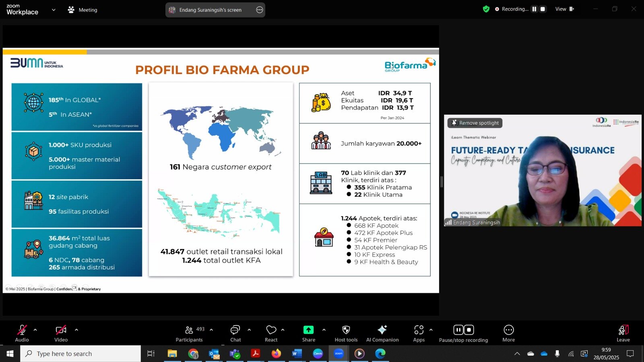This screenshot has width=644, height=362.
Task: Expand React options chevron
Action: pos(283,330)
